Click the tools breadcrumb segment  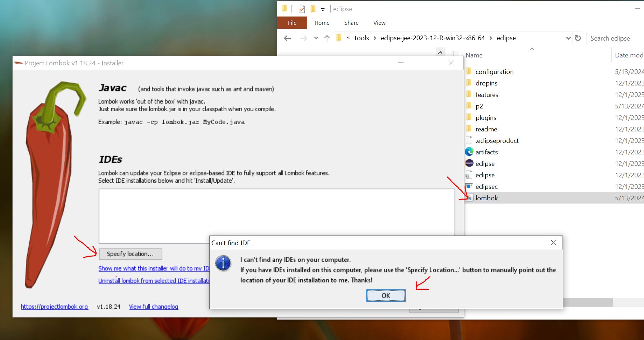[361, 38]
